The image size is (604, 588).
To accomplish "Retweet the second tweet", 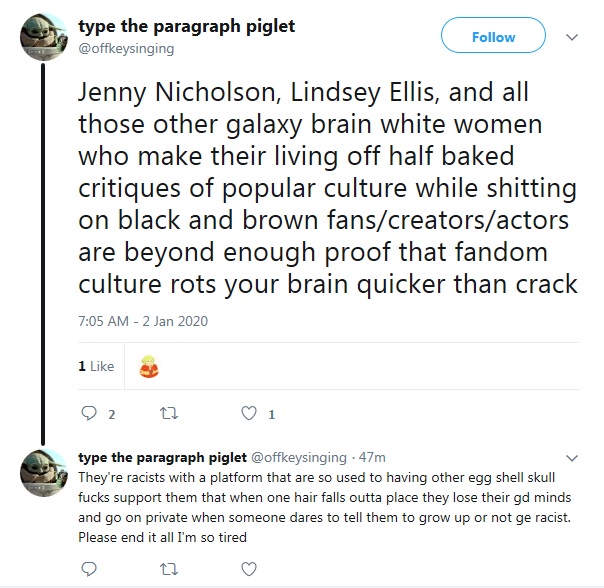I will coord(168,568).
